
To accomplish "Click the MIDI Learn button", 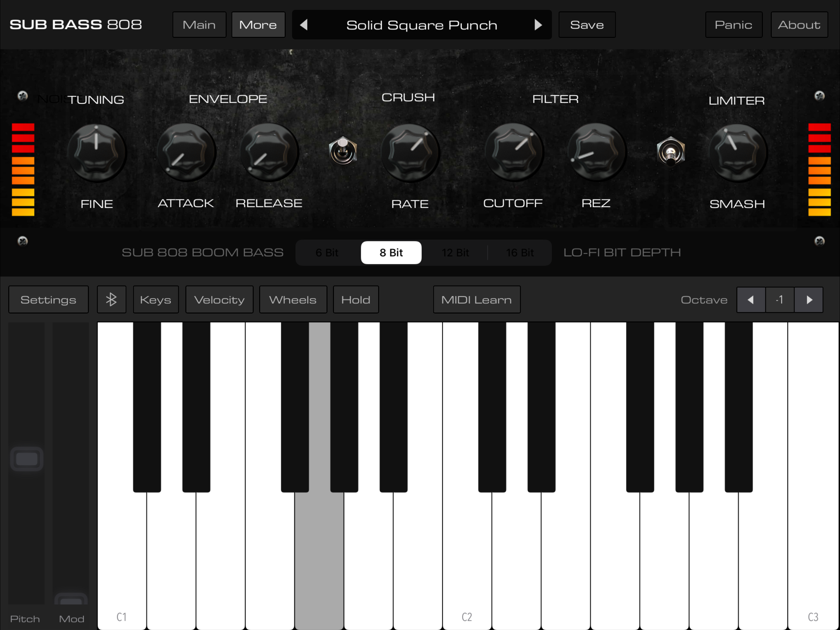I will pos(476,300).
